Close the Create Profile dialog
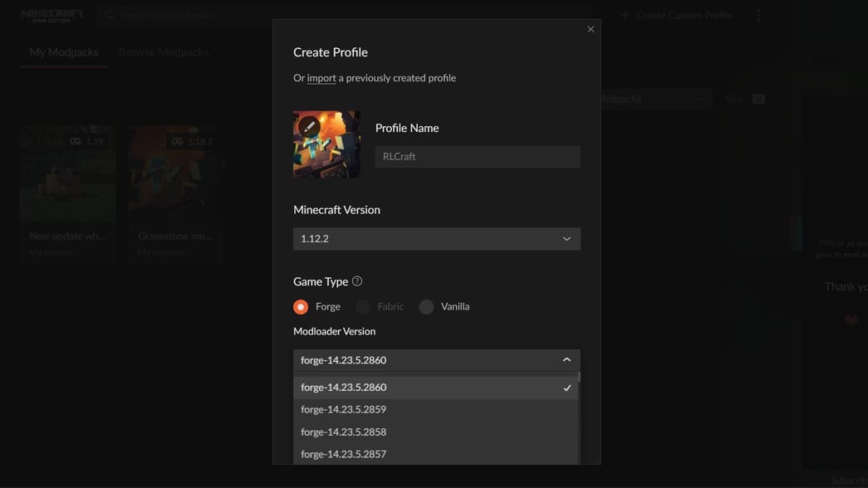868x488 pixels. point(591,29)
